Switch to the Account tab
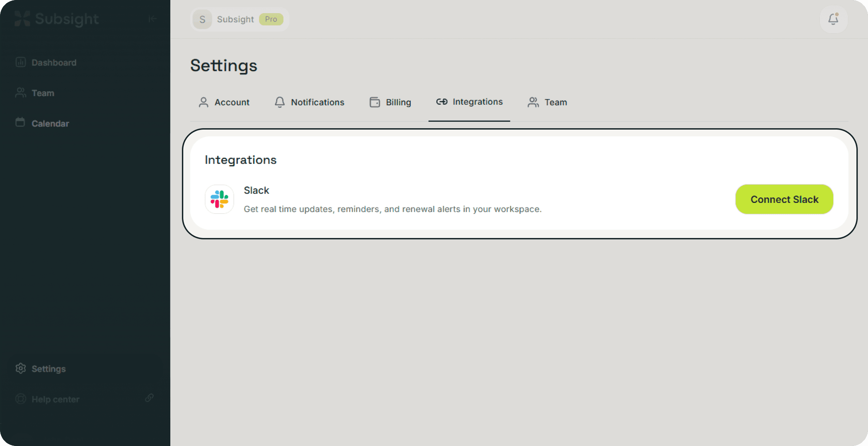The height and width of the screenshot is (446, 868). tap(224, 102)
